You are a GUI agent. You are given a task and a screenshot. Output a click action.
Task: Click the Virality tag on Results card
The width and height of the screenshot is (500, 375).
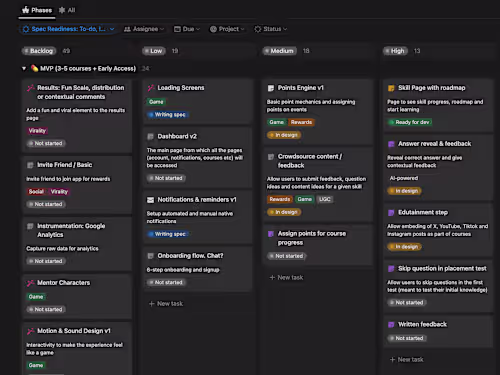pos(37,131)
